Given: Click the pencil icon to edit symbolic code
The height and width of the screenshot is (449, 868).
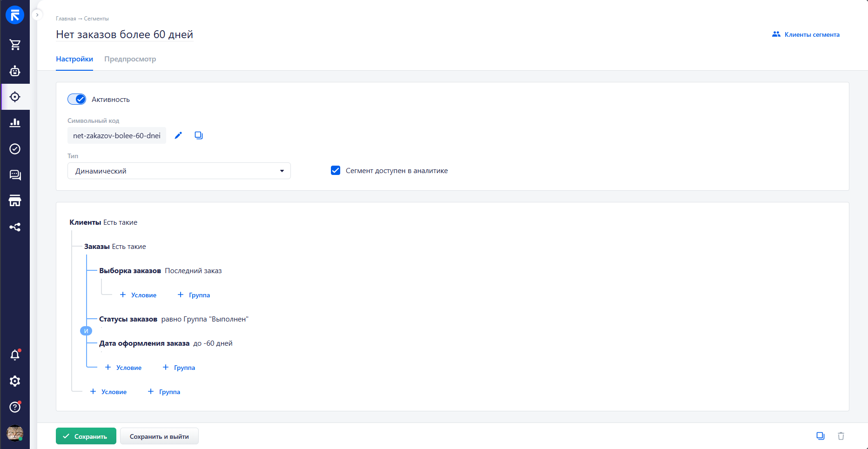Looking at the screenshot, I should [178, 135].
